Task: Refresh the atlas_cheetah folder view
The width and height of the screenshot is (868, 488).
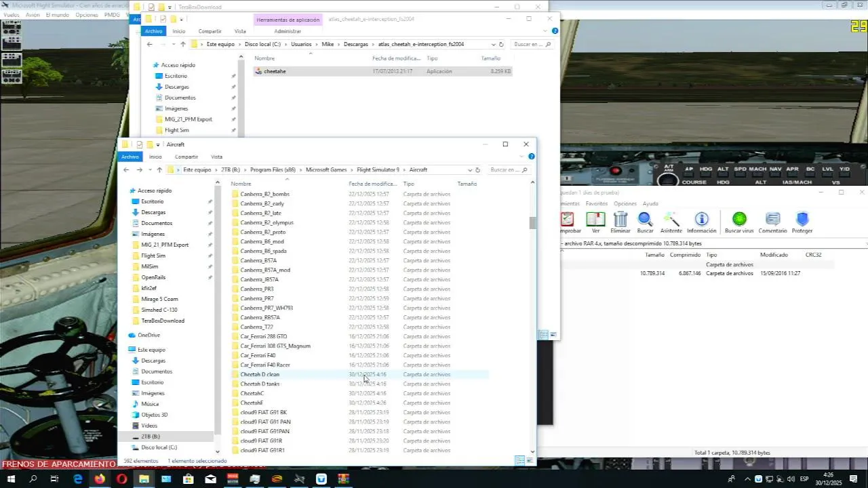Action: (x=501, y=44)
